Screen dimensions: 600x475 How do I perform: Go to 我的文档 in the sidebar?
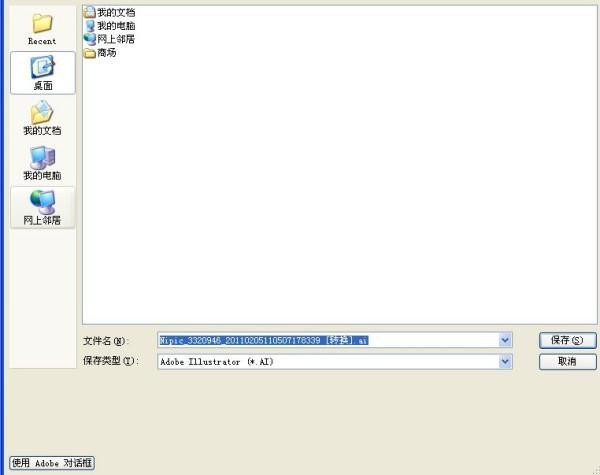[x=42, y=118]
